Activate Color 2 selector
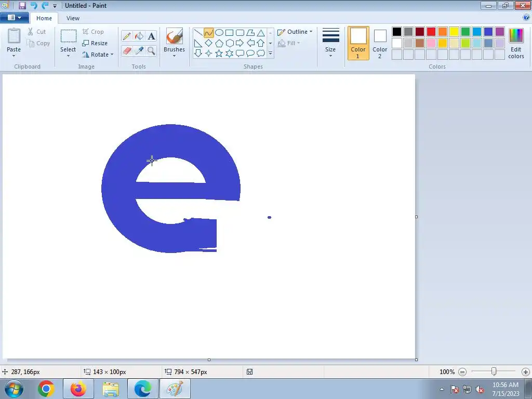Viewport: 532px width, 399px height. (380, 43)
